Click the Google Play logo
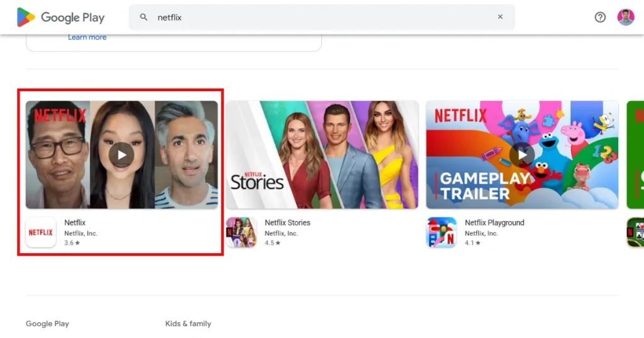 click(60, 17)
